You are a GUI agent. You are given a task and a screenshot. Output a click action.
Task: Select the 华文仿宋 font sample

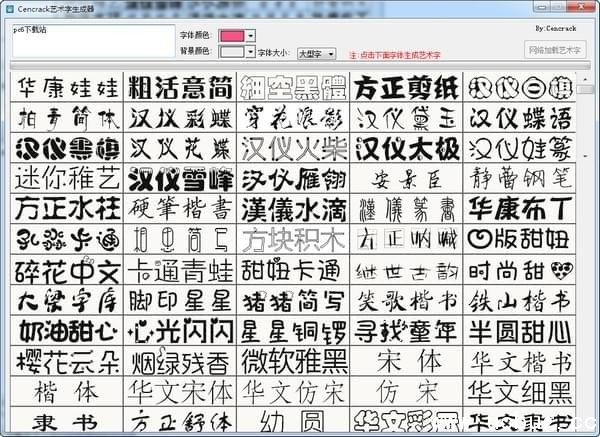293,391
